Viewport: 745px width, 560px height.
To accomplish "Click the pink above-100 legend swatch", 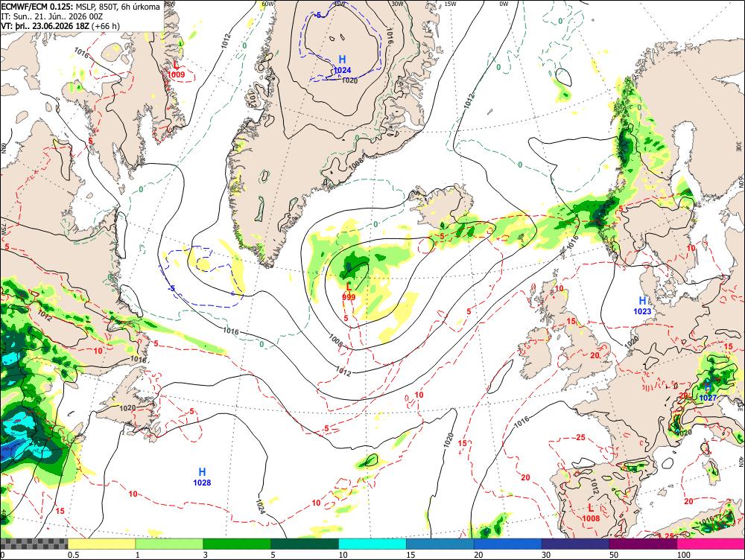I will point(711,544).
